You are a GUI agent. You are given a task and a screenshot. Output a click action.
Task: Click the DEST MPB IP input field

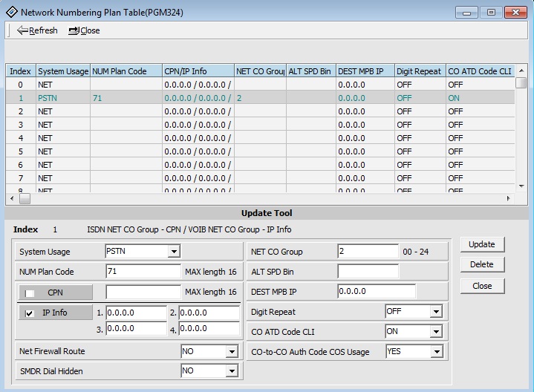(376, 292)
